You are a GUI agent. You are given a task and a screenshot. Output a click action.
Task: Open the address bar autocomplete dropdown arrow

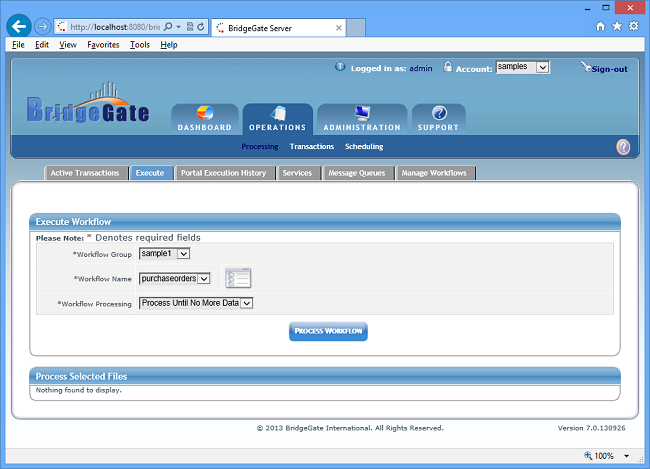pos(179,27)
